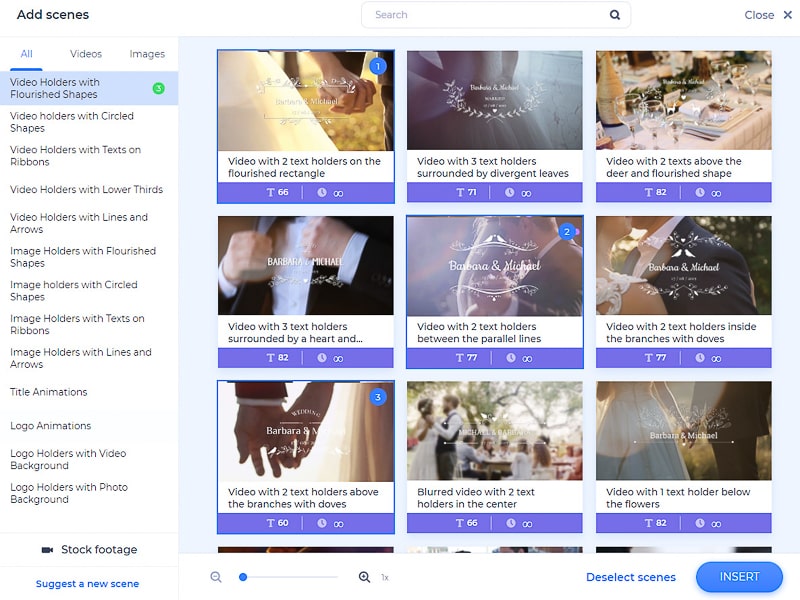
Task: Click the T text icon under 'surrounded by a heart' scene
Action: 270,358
